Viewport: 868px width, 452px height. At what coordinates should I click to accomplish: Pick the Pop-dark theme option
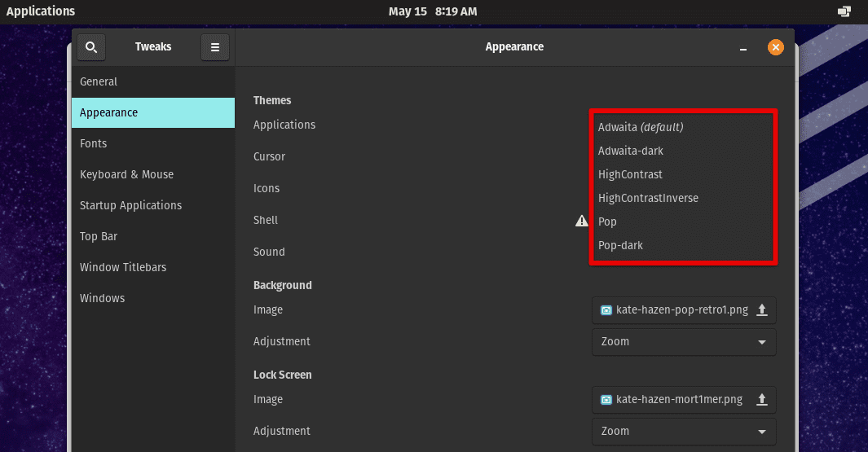coord(683,246)
